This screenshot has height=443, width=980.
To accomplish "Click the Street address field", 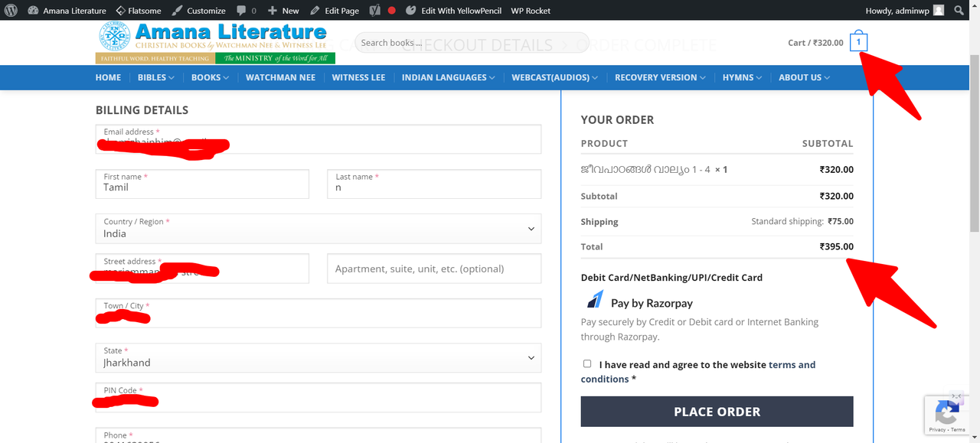I will click(202, 269).
